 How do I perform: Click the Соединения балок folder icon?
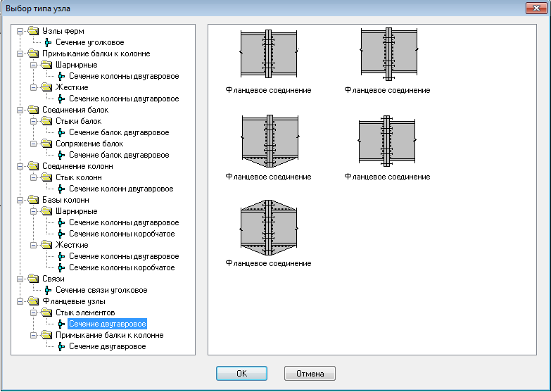tap(33, 110)
